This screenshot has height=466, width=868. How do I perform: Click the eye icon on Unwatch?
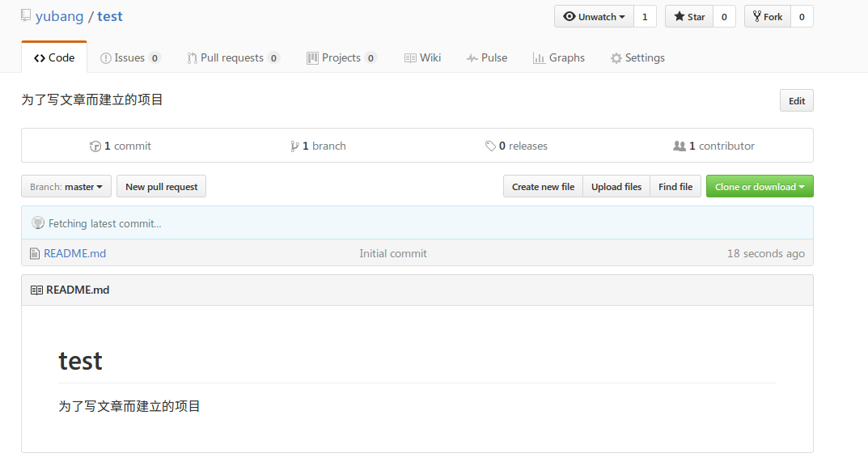point(569,17)
